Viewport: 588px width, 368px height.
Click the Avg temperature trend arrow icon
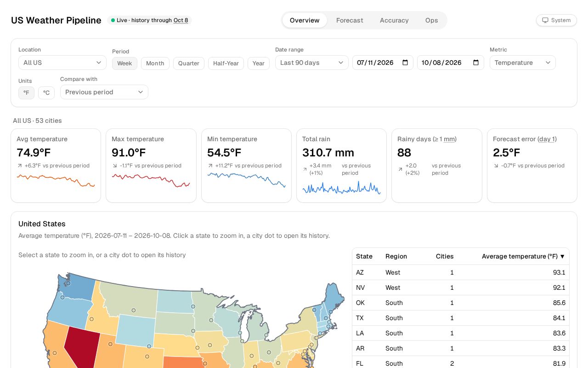tap(20, 166)
